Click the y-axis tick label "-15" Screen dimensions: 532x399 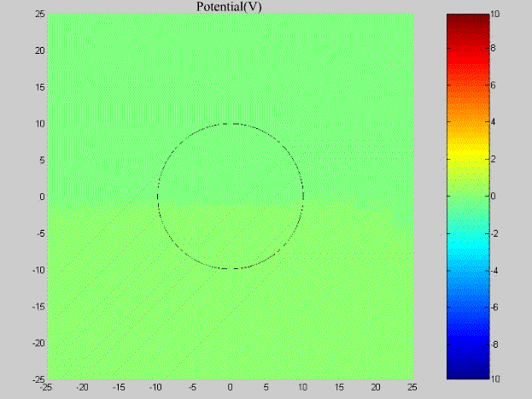38,307
